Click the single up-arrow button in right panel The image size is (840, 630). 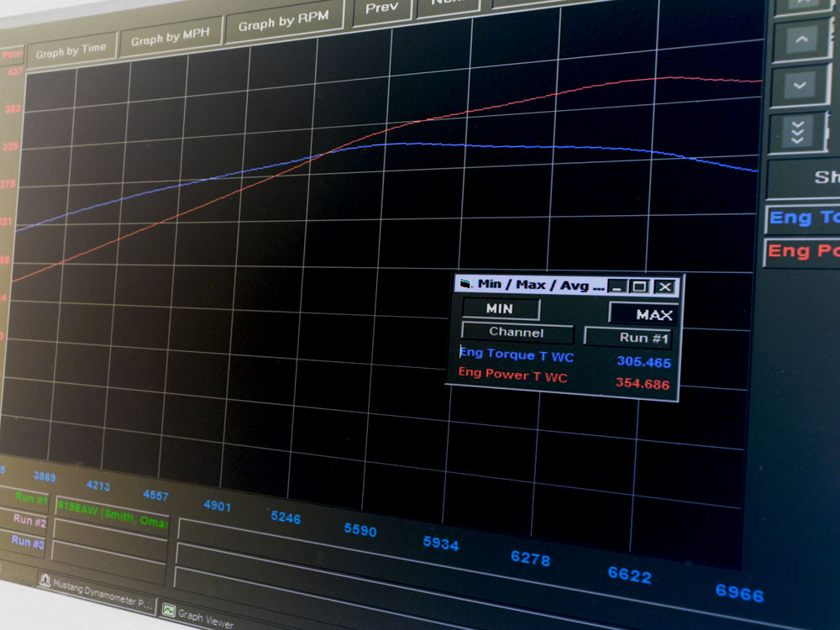(801, 39)
